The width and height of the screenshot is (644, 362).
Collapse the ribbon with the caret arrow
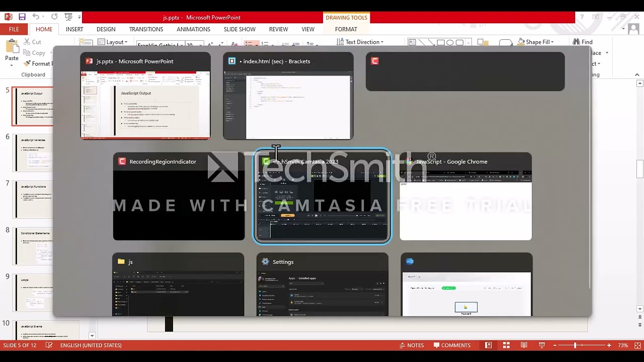click(x=637, y=75)
